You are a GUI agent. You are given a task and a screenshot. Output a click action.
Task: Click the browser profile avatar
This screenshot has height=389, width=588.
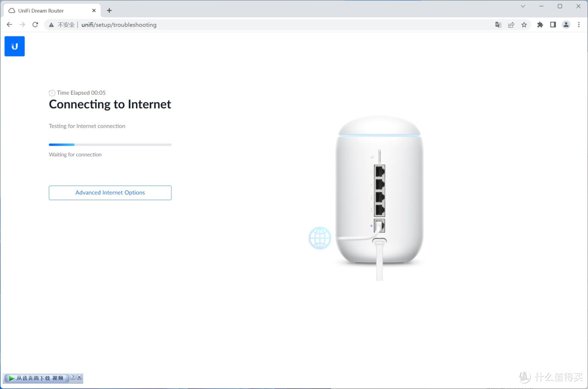(x=566, y=24)
